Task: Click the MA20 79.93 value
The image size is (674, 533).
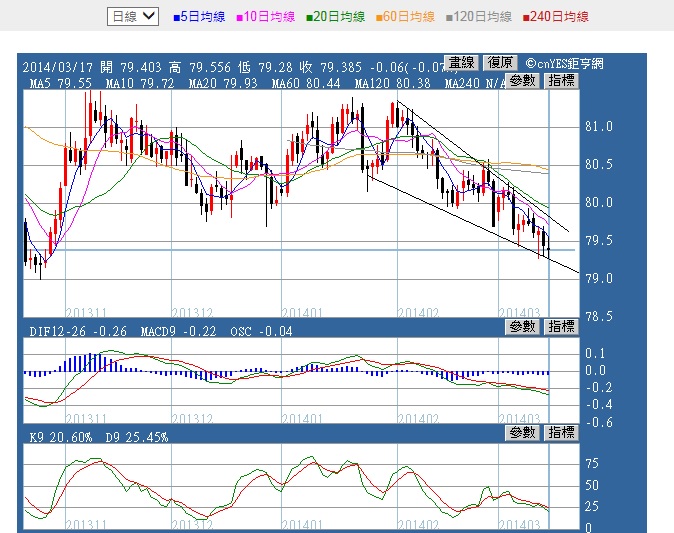Action: [223, 83]
